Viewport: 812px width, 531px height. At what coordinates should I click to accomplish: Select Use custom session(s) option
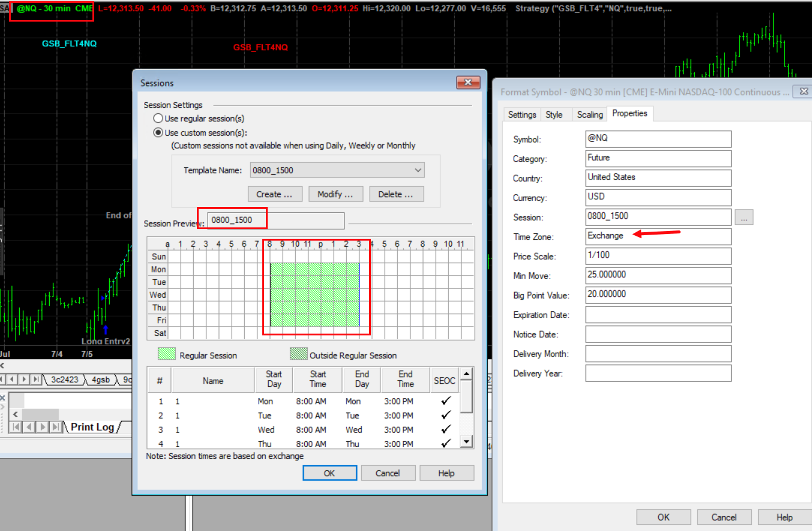click(158, 133)
